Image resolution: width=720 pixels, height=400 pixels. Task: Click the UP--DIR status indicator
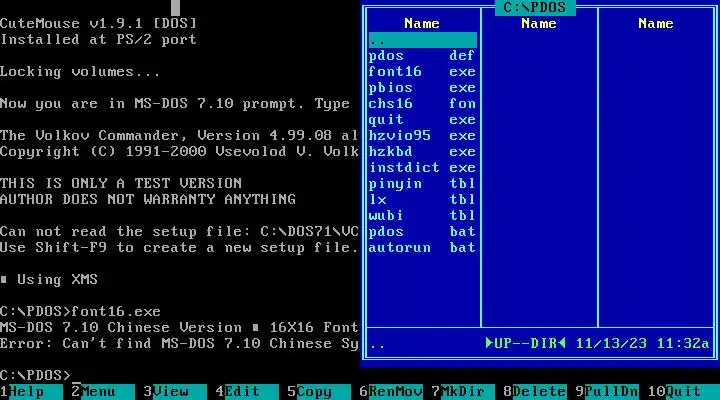click(x=525, y=344)
